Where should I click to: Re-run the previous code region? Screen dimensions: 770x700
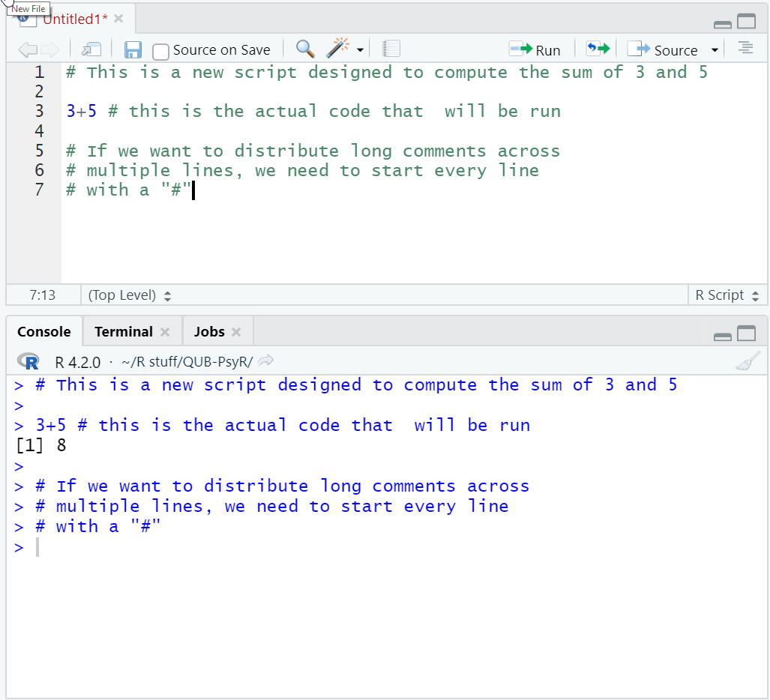click(x=598, y=49)
